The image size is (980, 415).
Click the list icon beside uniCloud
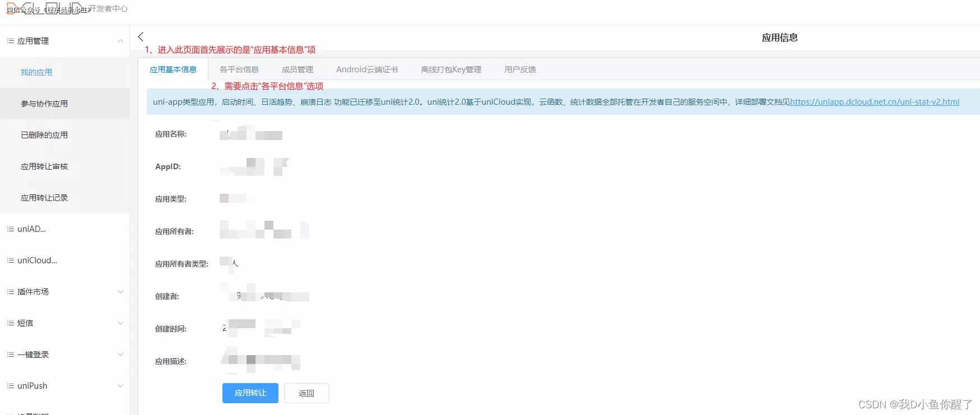10,260
